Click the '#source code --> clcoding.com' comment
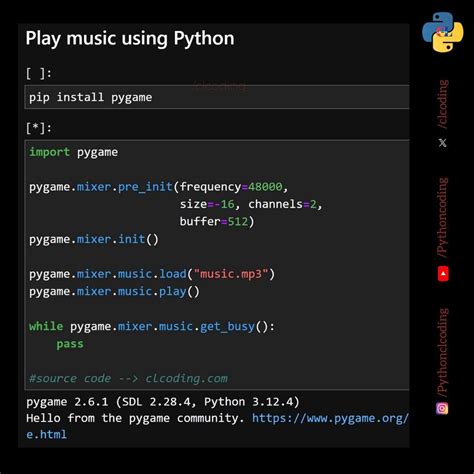The height and width of the screenshot is (474, 474). (128, 378)
